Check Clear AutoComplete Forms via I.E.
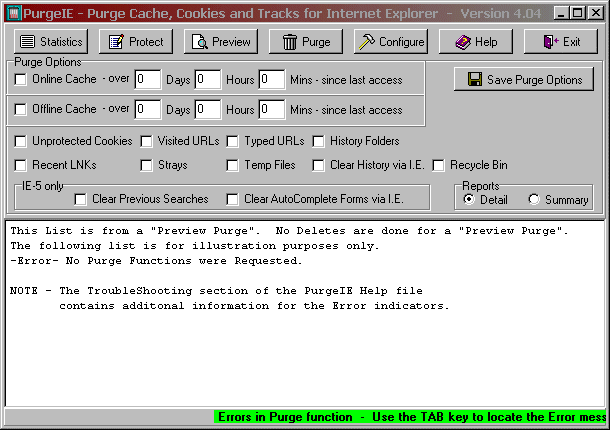Image resolution: width=610 pixels, height=430 pixels. pos(233,199)
